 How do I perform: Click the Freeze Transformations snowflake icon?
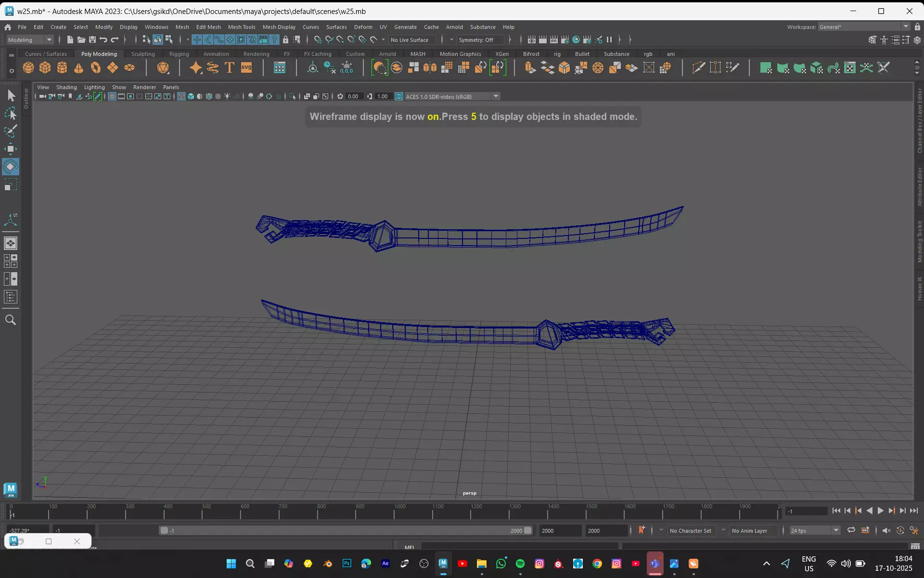[x=346, y=68]
